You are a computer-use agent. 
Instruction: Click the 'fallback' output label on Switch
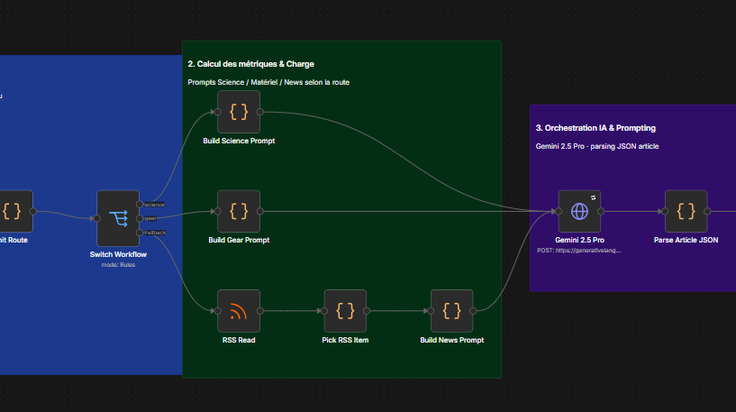click(155, 232)
